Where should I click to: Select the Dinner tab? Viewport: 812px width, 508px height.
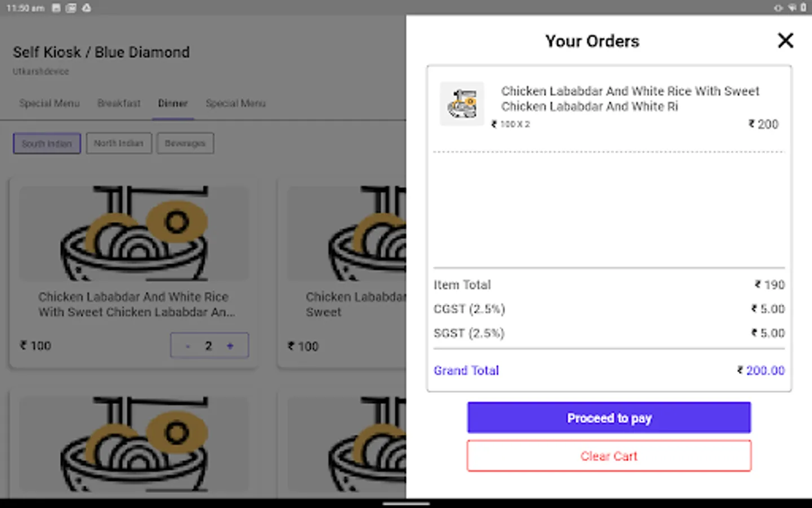(173, 103)
